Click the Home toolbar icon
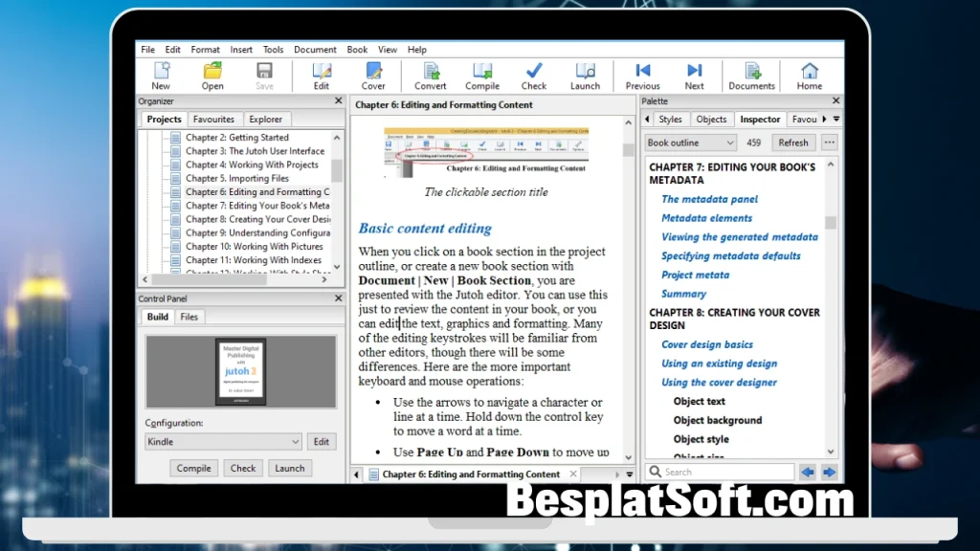The image size is (980, 551). (x=810, y=76)
